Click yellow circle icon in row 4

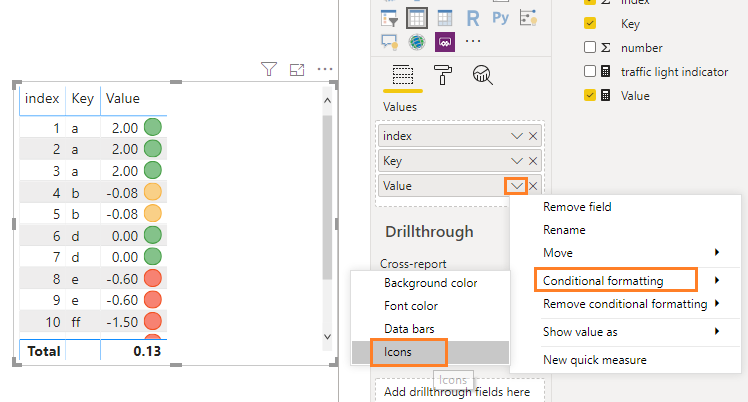tap(153, 192)
